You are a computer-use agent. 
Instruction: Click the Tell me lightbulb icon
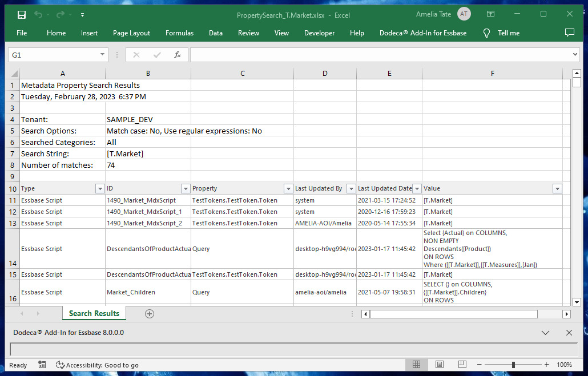pos(486,33)
